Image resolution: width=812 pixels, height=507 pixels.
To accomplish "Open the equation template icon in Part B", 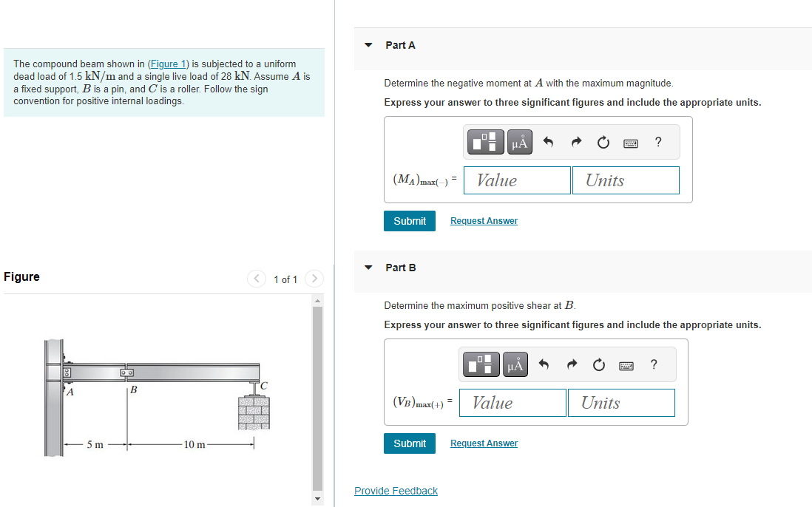I will pos(481,364).
